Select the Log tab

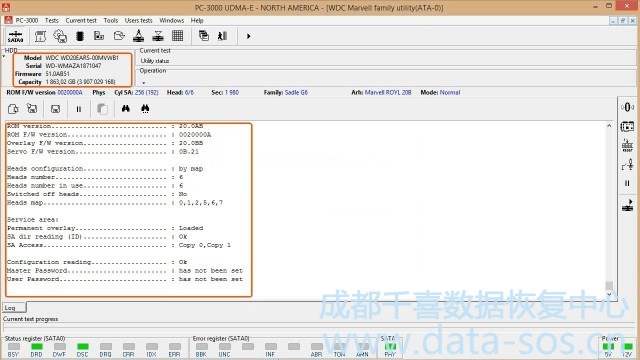[x=14, y=307]
